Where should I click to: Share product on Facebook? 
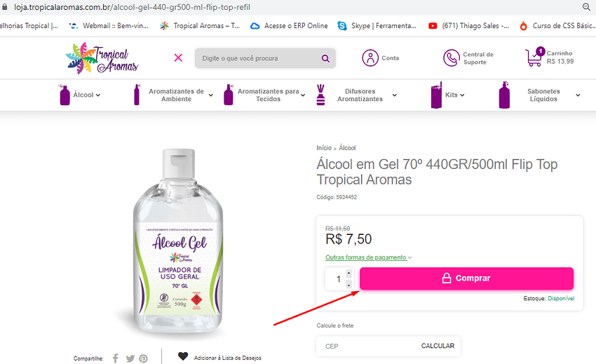pyautogui.click(x=116, y=358)
